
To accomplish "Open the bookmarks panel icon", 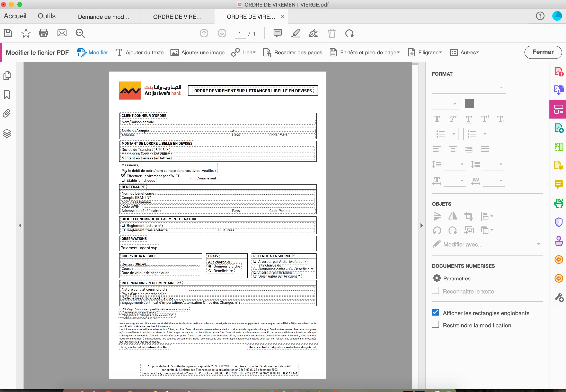I will point(7,95).
